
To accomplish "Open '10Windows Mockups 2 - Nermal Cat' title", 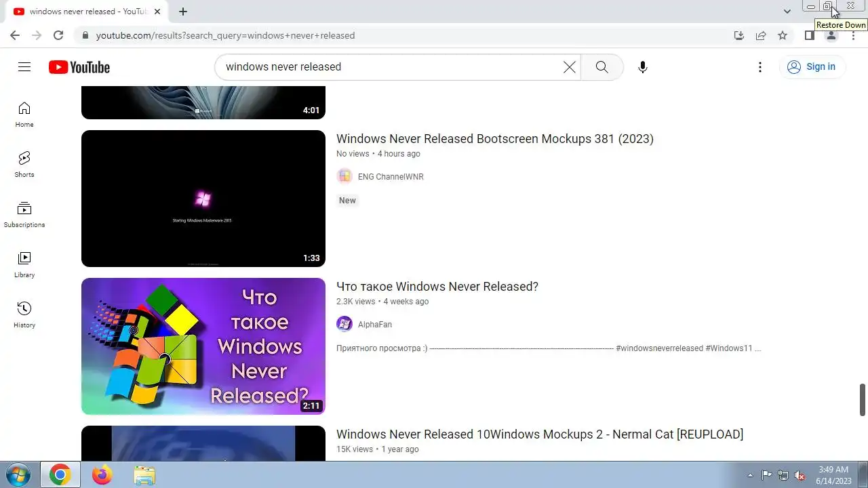I will [540, 434].
